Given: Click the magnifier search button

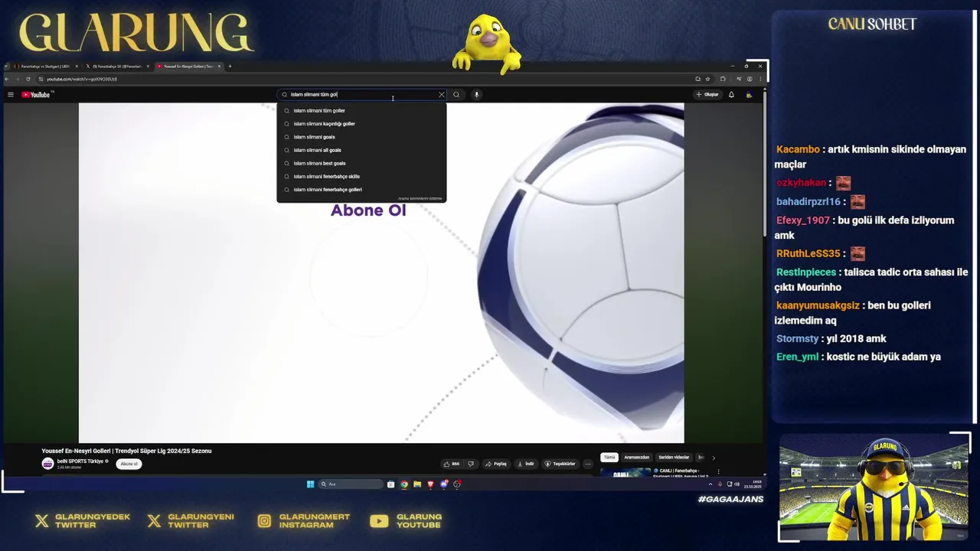Looking at the screenshot, I should 456,95.
